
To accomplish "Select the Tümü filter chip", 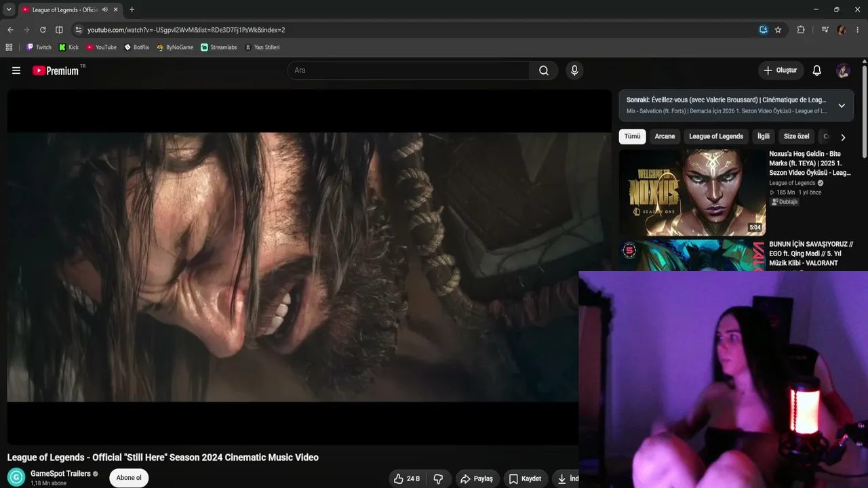I will (x=632, y=136).
